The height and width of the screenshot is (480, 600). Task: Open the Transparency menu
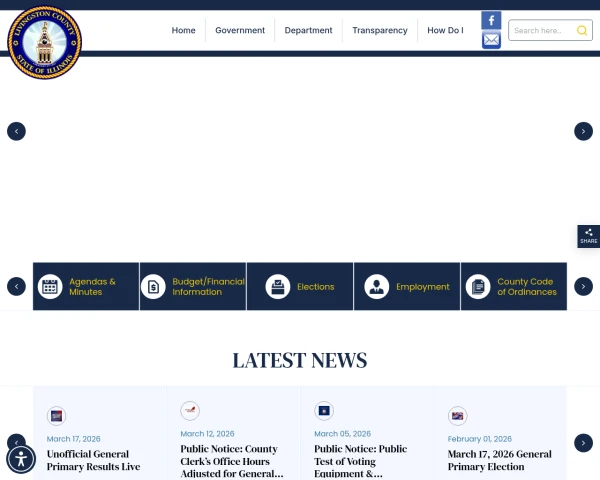pyautogui.click(x=380, y=30)
